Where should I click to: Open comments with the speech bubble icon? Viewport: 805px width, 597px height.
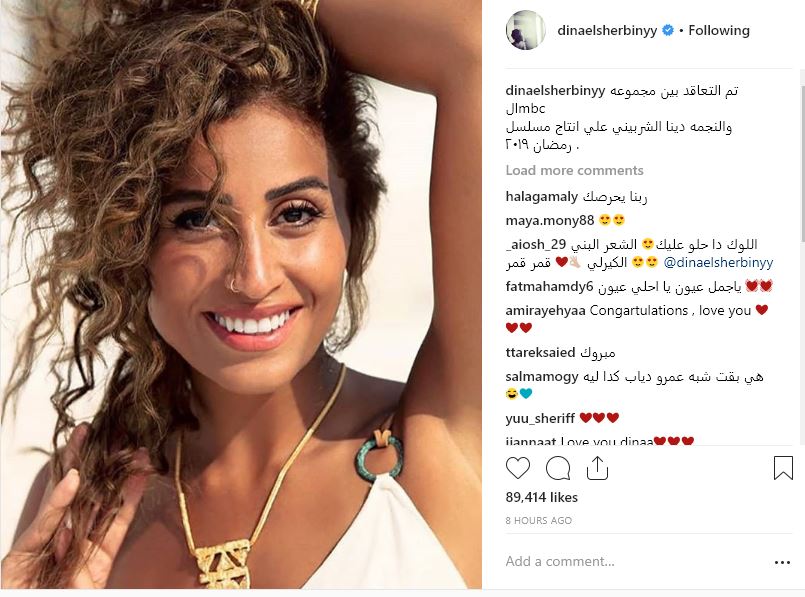tap(558, 469)
